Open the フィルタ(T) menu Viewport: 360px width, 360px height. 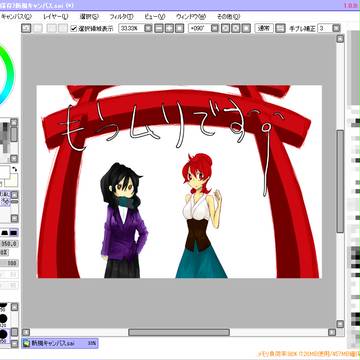(121, 16)
